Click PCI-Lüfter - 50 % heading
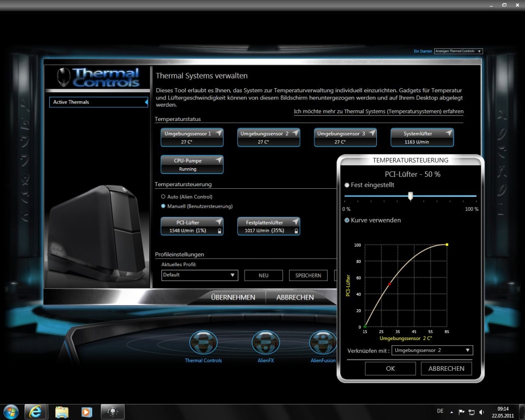Screen dimensions: 525x420 point(413,174)
